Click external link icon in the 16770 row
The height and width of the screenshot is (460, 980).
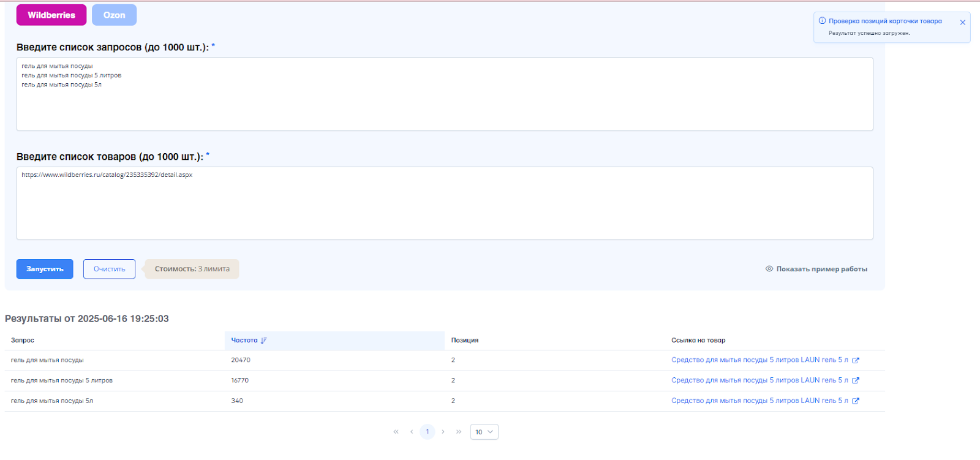click(x=856, y=380)
